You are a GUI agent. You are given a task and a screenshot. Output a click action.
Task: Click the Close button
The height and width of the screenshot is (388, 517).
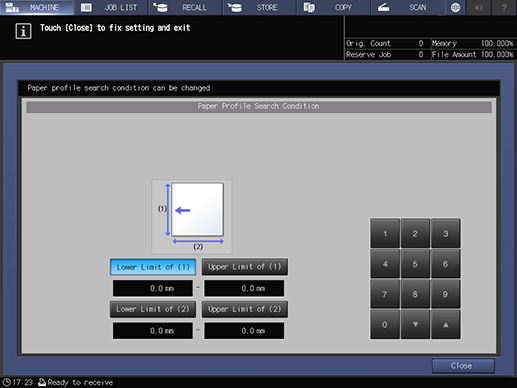coord(463,366)
